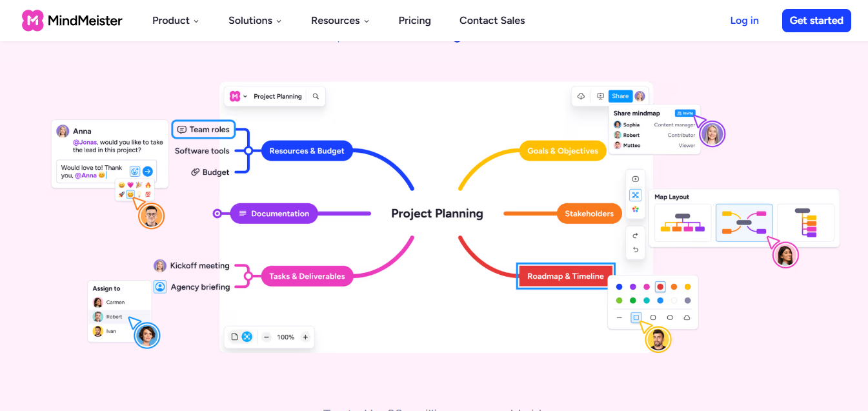Choose the selected square shape option

click(636, 317)
